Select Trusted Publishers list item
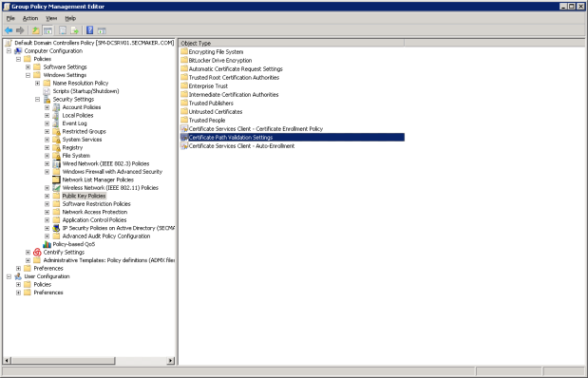588x378 pixels. (211, 104)
